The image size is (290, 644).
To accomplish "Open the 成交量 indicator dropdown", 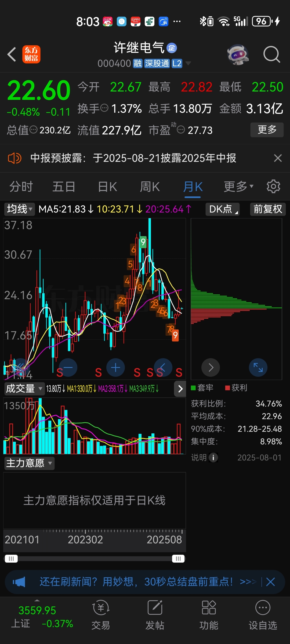I will [x=24, y=389].
